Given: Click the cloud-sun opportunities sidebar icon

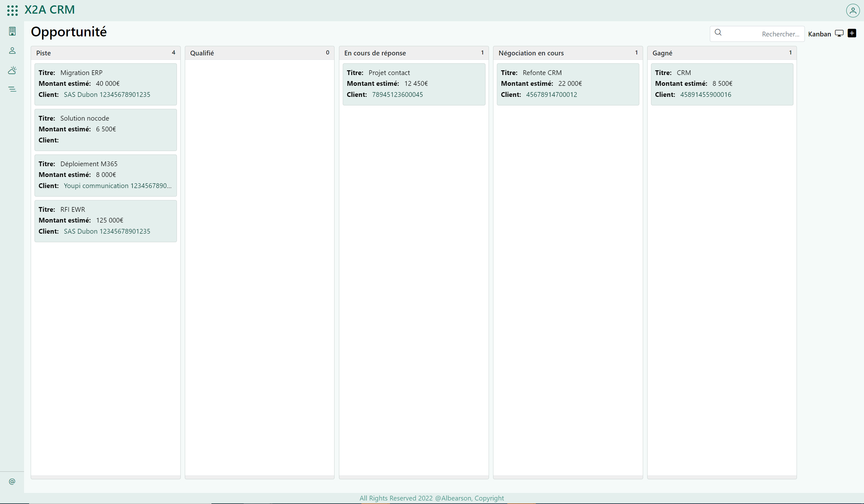Looking at the screenshot, I should click(12, 70).
